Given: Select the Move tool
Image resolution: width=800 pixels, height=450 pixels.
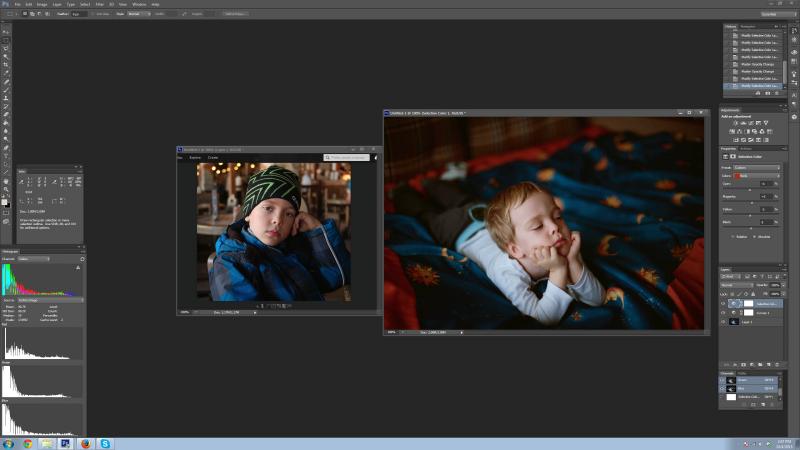Looking at the screenshot, I should click(x=6, y=32).
